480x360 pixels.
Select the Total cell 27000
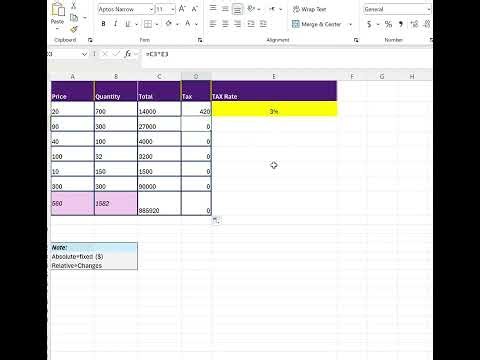pos(159,124)
